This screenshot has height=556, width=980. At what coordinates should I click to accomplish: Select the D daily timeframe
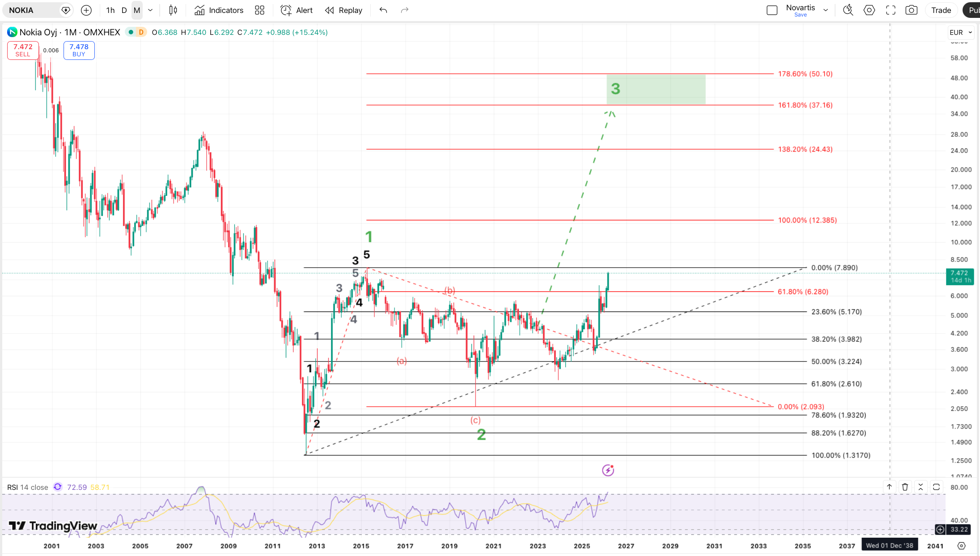124,10
